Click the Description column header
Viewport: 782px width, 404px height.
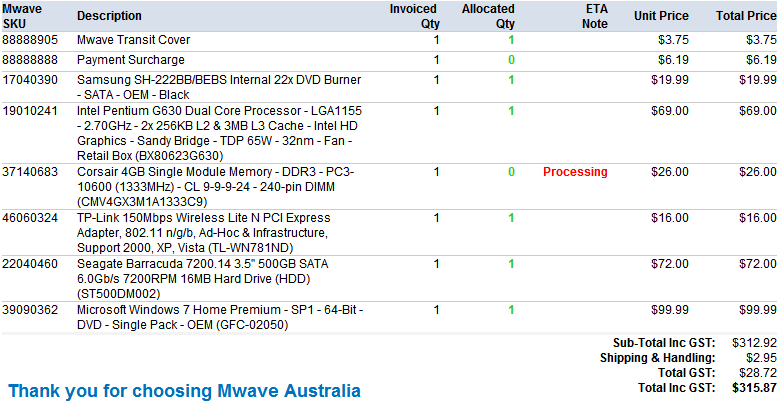point(109,16)
